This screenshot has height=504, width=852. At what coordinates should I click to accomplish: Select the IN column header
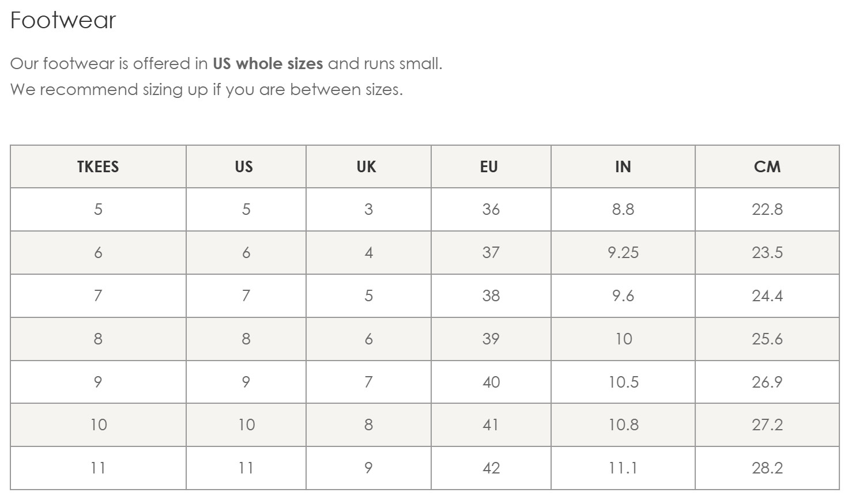click(x=623, y=166)
